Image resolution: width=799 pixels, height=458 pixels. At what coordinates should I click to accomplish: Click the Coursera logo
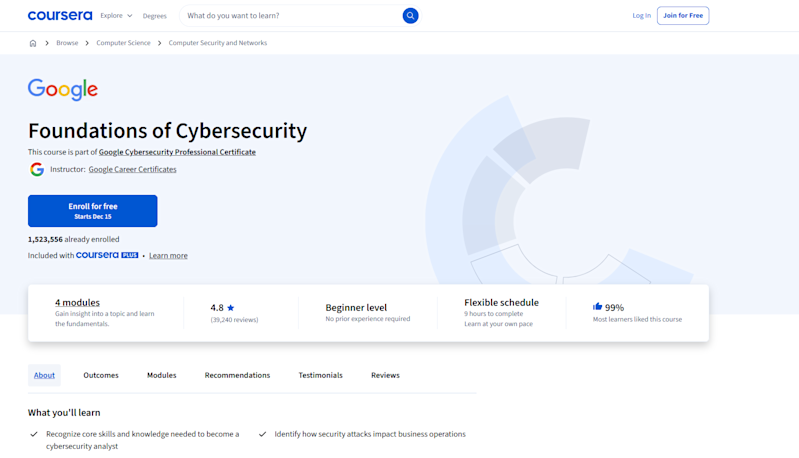(x=60, y=16)
